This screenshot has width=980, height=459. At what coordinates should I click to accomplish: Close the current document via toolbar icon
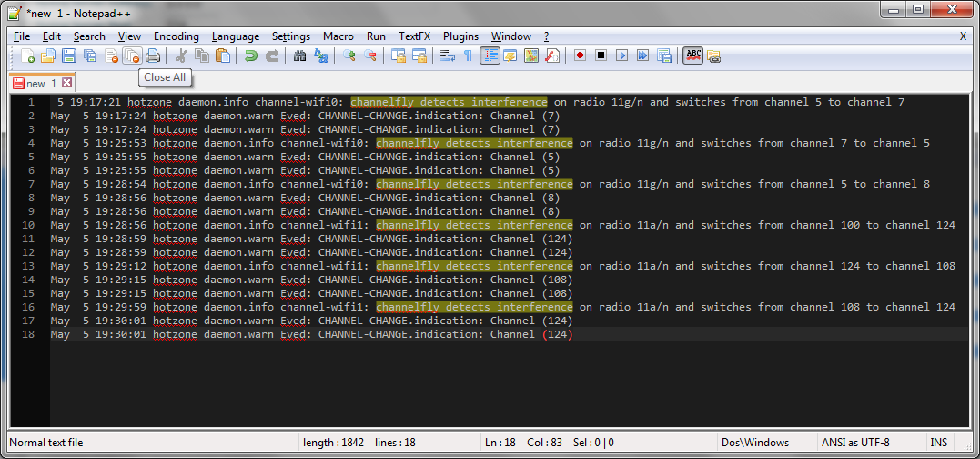(111, 56)
